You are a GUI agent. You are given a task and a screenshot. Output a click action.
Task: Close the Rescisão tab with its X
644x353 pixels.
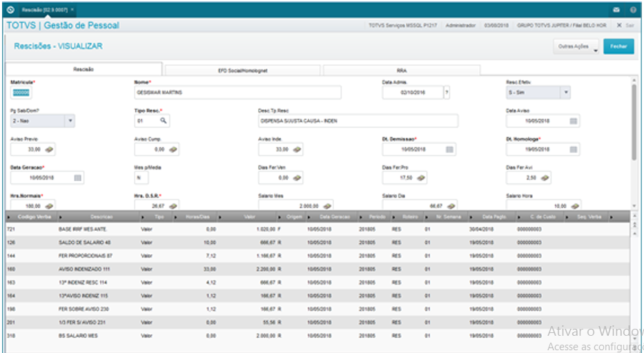pos(72,10)
